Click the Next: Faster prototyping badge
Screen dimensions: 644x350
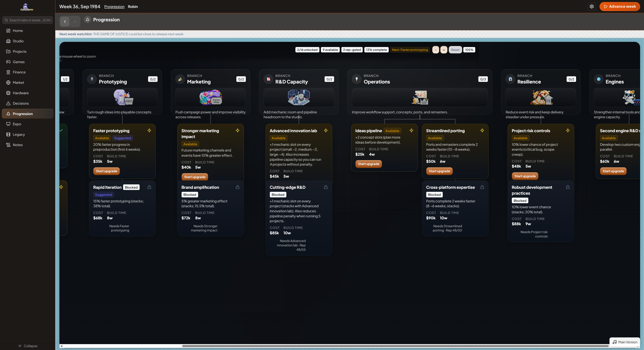(x=410, y=50)
